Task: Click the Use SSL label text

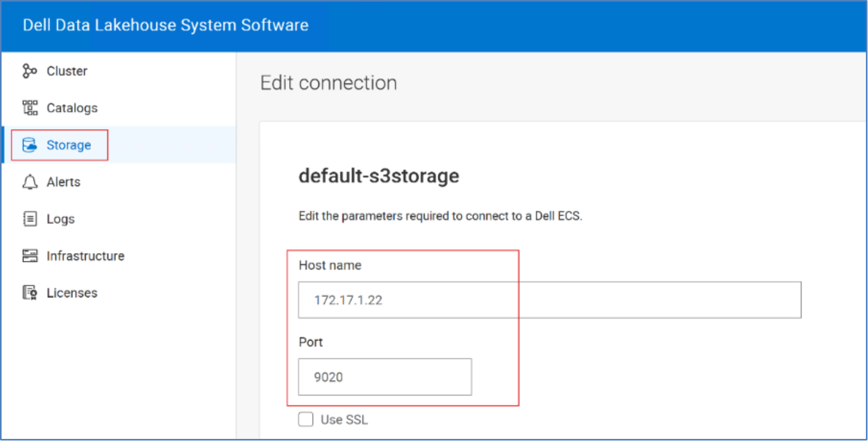Action: point(344,420)
